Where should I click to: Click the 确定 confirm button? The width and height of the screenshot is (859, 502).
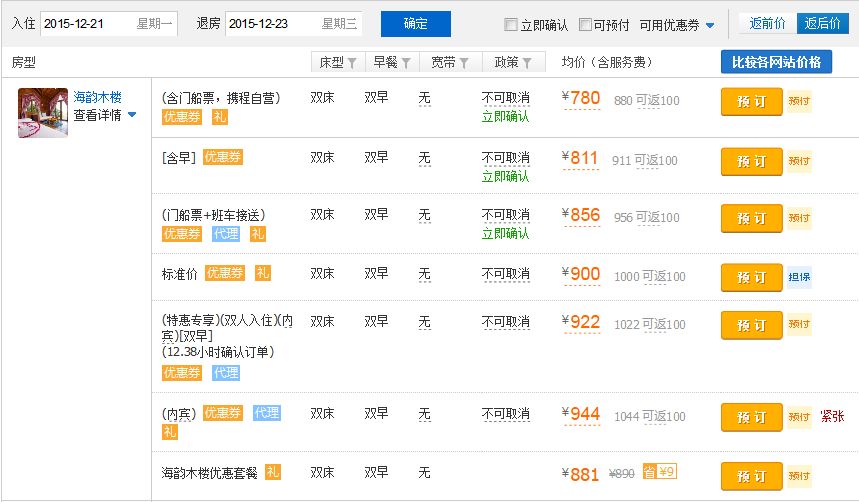pos(415,24)
